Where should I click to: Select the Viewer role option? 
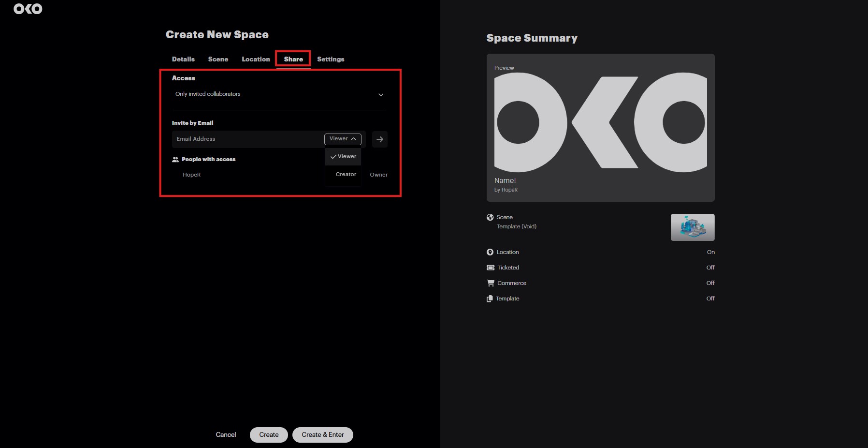(x=344, y=156)
